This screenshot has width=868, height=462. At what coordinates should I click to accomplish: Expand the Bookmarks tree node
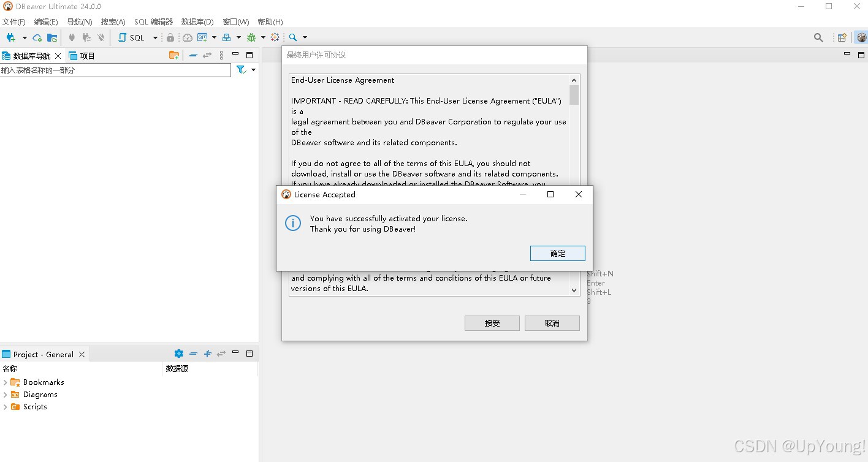[6, 382]
